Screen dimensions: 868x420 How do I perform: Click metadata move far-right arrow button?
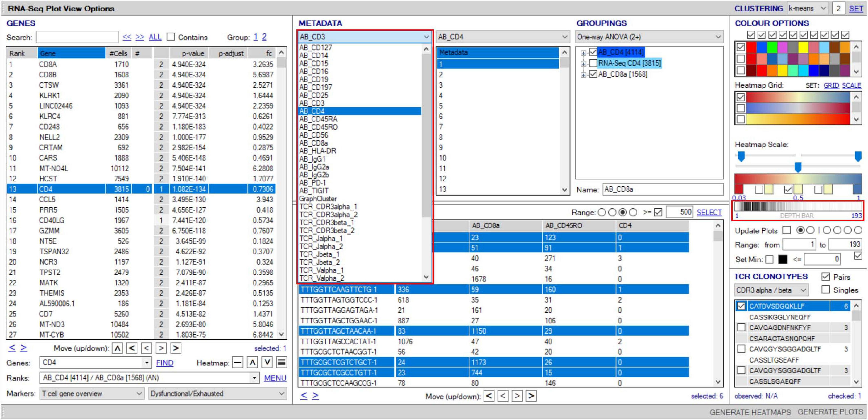click(x=531, y=396)
